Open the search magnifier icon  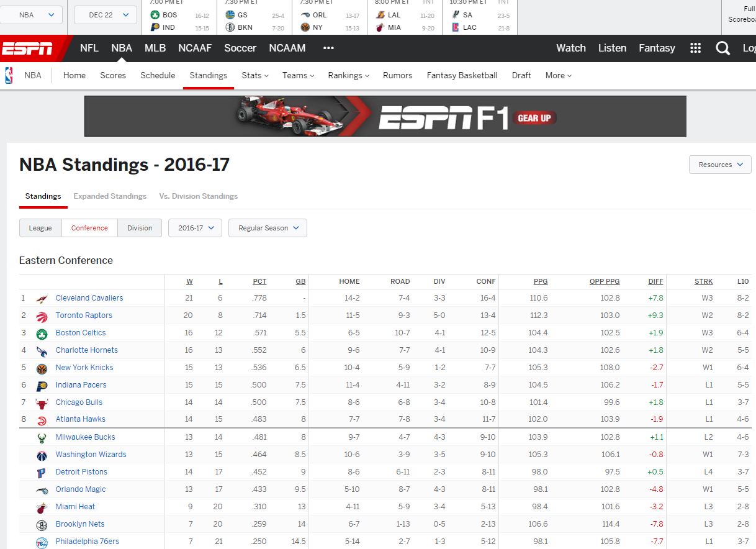pyautogui.click(x=722, y=48)
